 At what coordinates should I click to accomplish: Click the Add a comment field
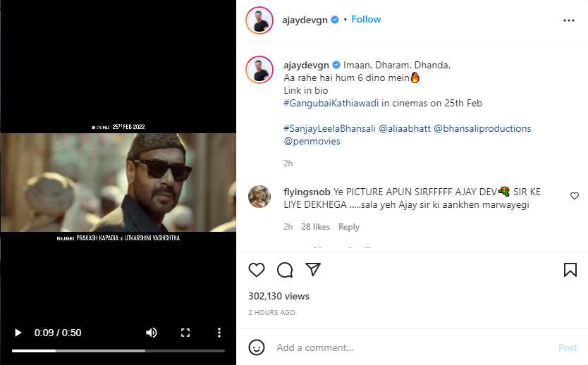(x=409, y=347)
